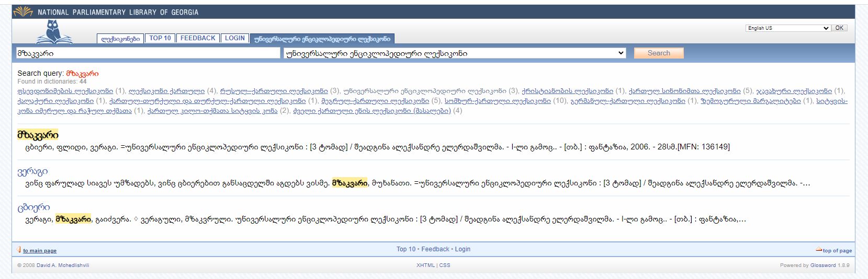This screenshot has height=279, width=868.
Task: Click the footer Top 10 link
Action: (x=406, y=249)
